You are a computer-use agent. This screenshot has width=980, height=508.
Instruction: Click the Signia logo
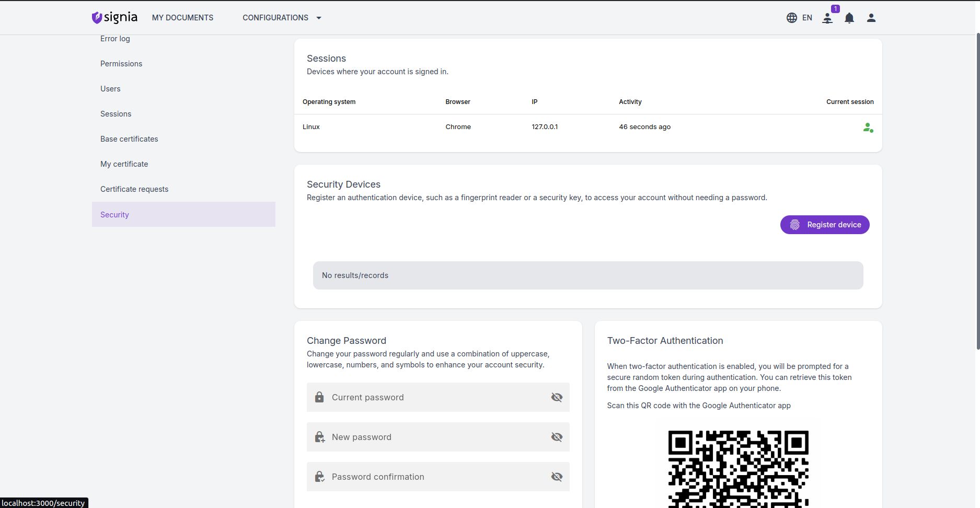(x=114, y=18)
